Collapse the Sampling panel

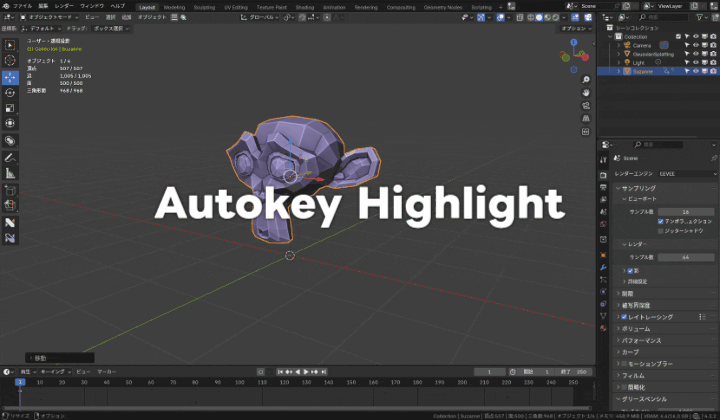(x=619, y=188)
